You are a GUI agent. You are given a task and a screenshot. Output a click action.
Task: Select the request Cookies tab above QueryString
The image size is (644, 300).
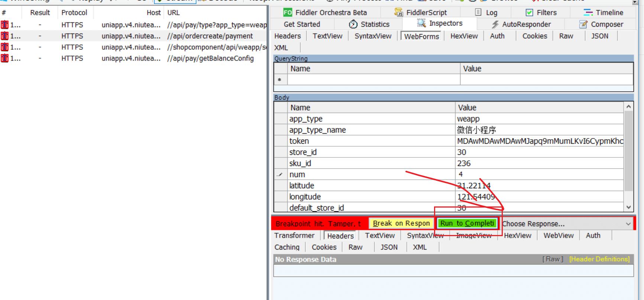[x=535, y=36]
